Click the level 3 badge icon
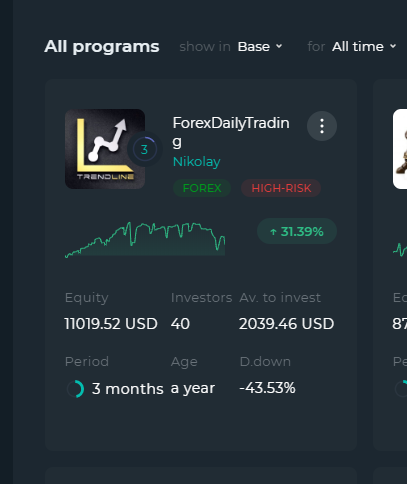The width and height of the screenshot is (407, 484). 144,149
